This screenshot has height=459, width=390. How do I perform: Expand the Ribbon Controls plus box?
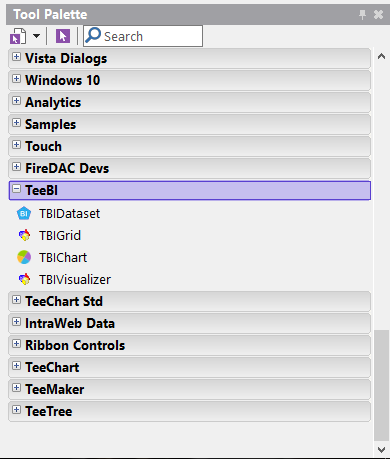(x=16, y=344)
